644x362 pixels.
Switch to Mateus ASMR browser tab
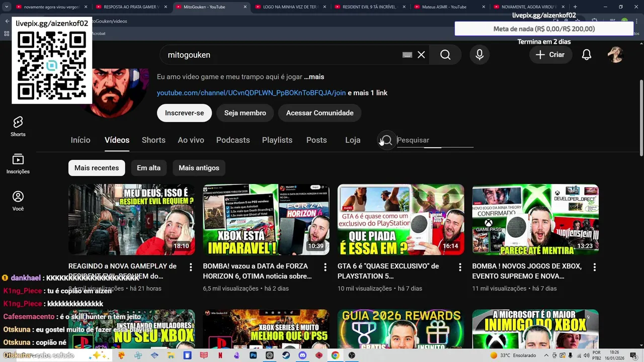(x=449, y=7)
